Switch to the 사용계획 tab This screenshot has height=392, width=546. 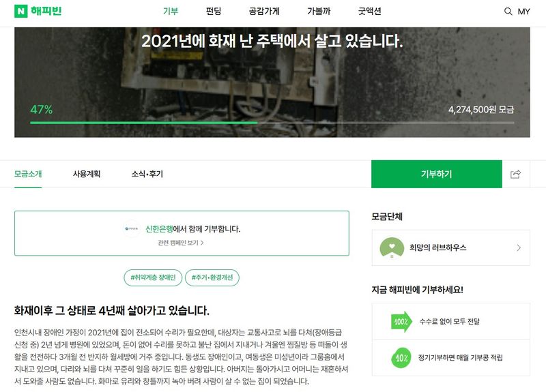(x=87, y=174)
